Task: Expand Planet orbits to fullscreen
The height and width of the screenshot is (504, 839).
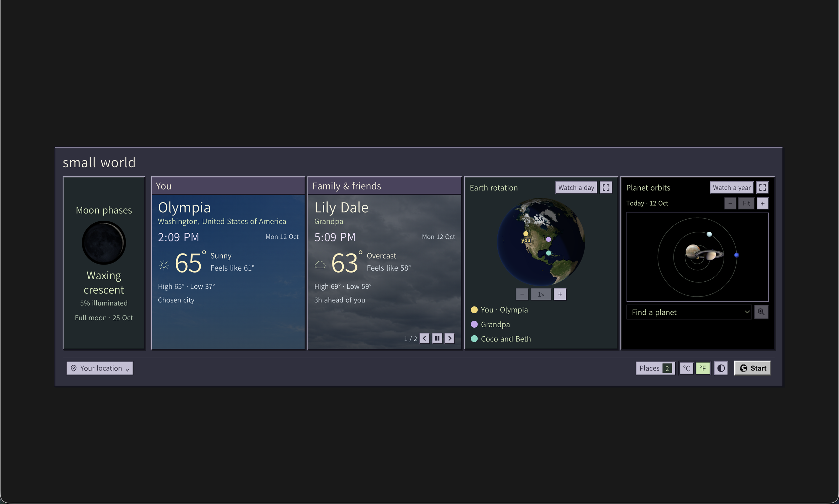Action: 762,187
